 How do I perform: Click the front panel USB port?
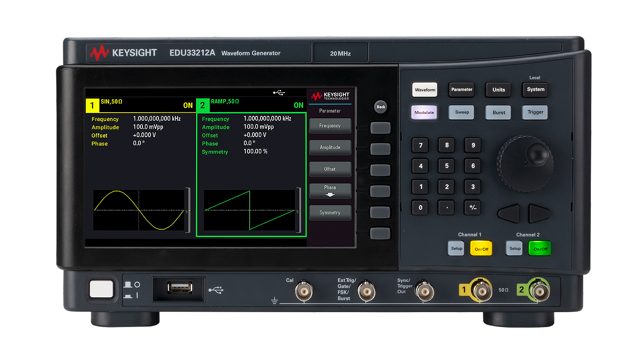180,288
